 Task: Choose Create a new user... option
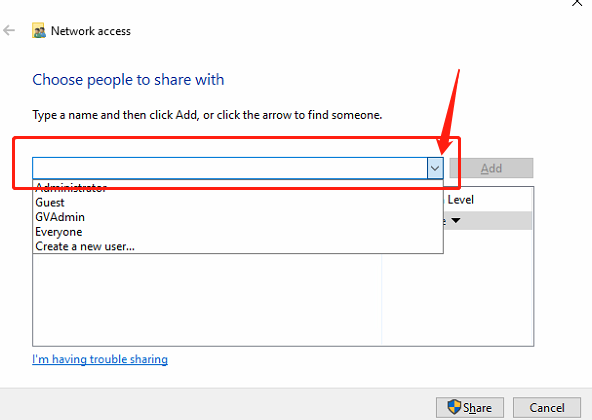pyautogui.click(x=85, y=247)
